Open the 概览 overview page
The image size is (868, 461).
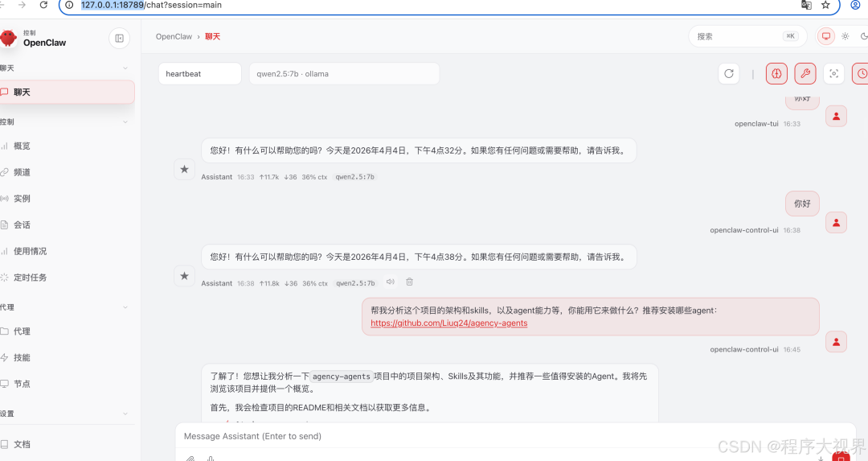(23, 146)
